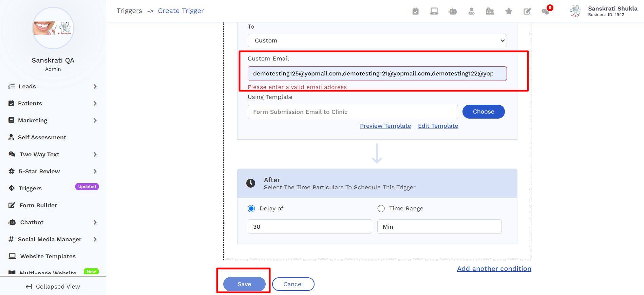Open the chatbot robot icon in header
The image size is (644, 295).
pos(453,11)
